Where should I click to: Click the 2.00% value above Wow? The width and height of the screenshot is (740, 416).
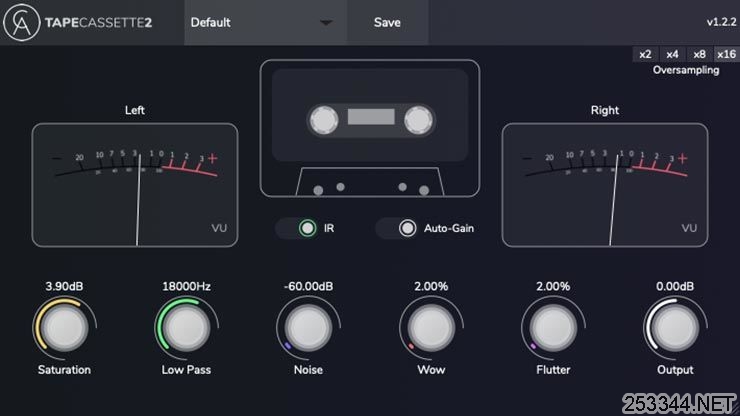click(x=431, y=287)
